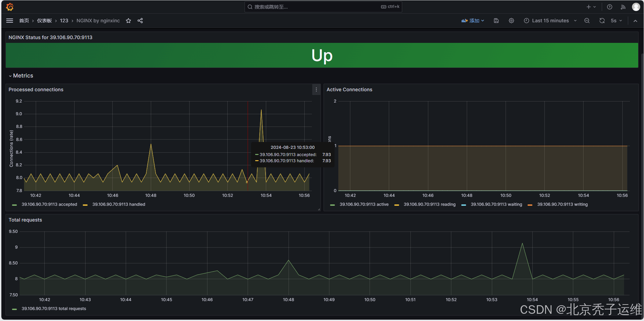Refresh the dashboard data

602,21
